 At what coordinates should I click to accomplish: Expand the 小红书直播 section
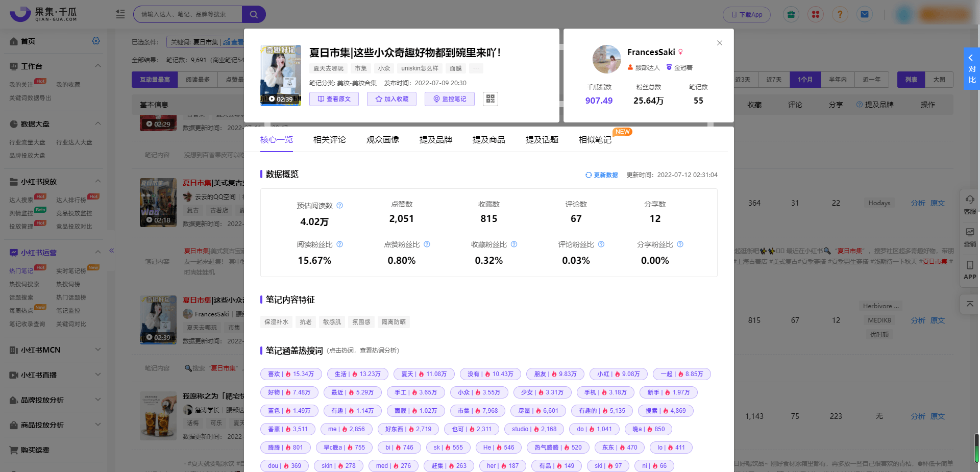point(98,375)
